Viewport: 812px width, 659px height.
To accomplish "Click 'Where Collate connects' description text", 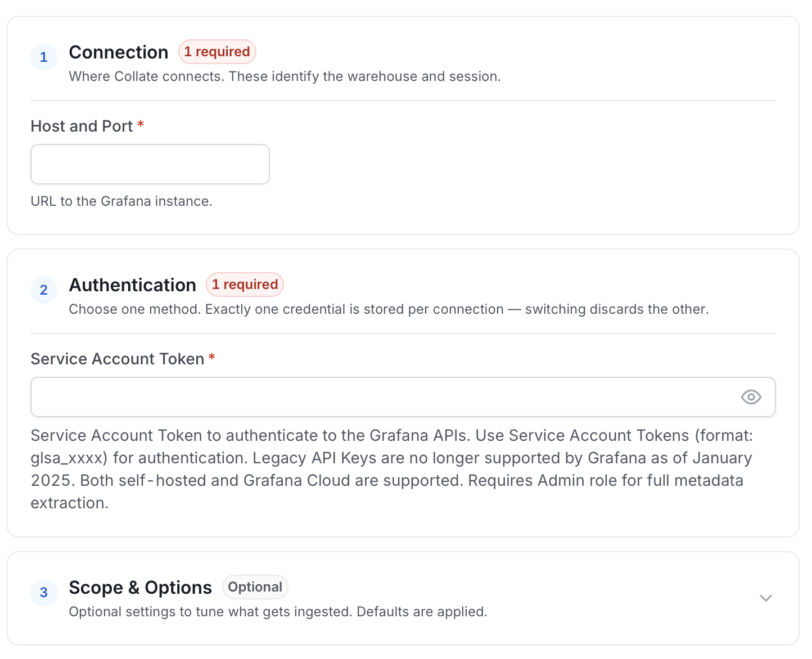I will tap(285, 76).
